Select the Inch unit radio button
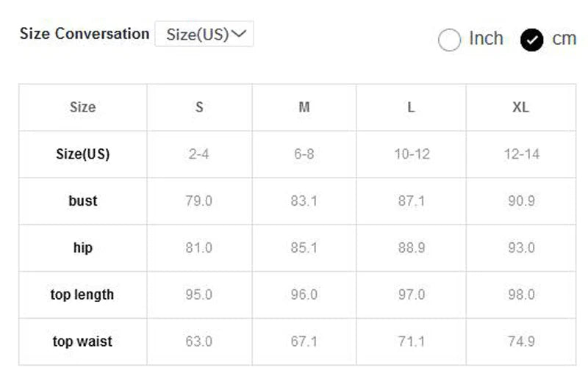 coord(449,40)
